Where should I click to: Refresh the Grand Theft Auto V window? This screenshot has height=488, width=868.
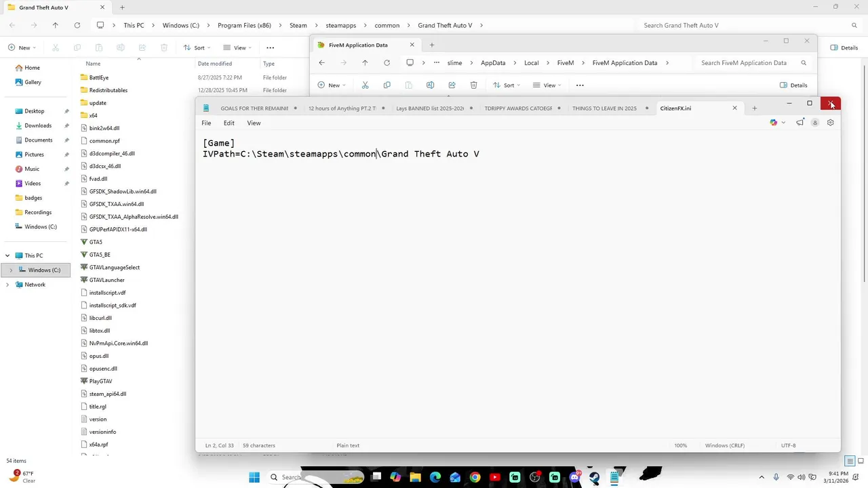(x=77, y=25)
